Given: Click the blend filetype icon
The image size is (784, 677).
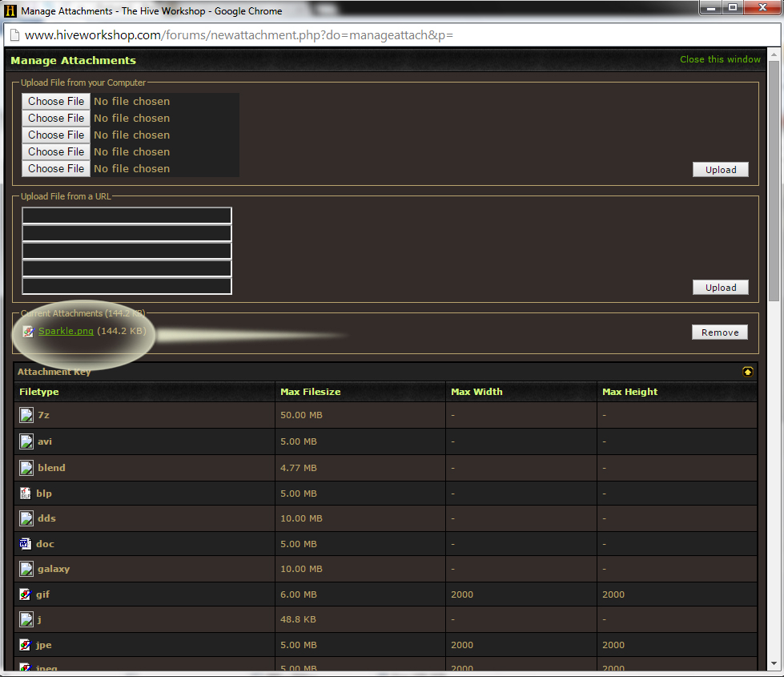Looking at the screenshot, I should 26,468.
